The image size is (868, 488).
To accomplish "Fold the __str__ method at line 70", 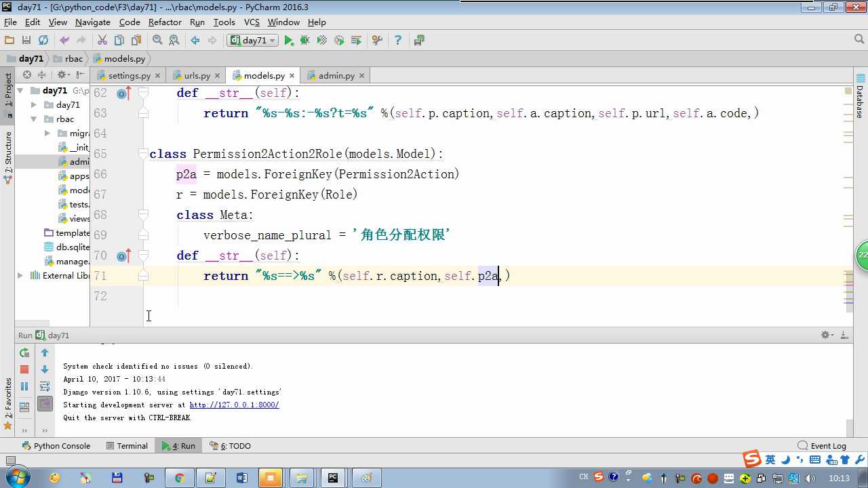I will [x=143, y=256].
